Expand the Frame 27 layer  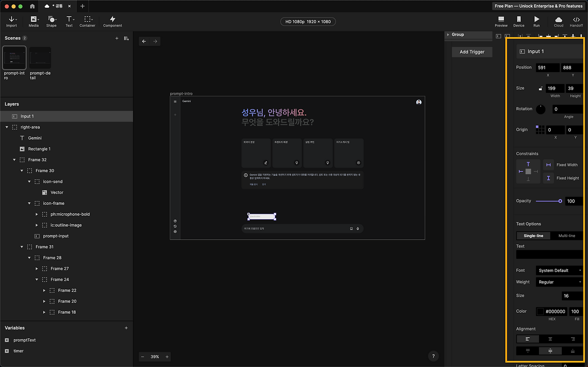pyautogui.click(x=37, y=269)
